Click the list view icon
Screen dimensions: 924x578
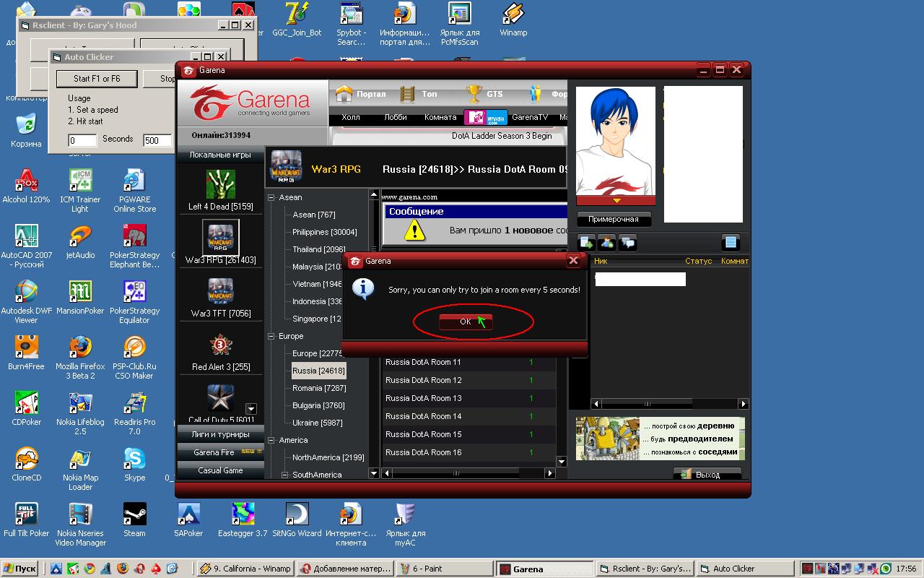coord(731,243)
